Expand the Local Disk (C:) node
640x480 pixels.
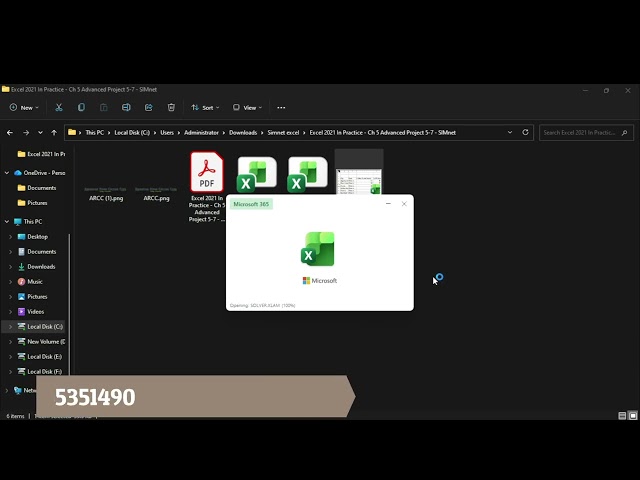[x=10, y=327]
